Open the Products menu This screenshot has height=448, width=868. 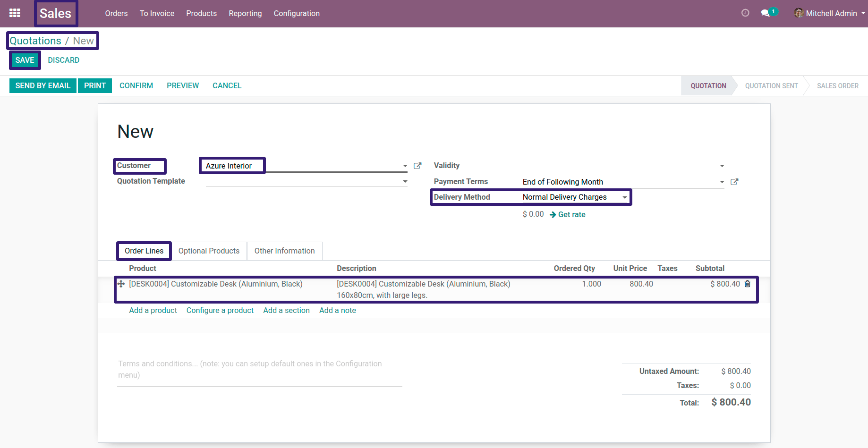click(x=201, y=13)
